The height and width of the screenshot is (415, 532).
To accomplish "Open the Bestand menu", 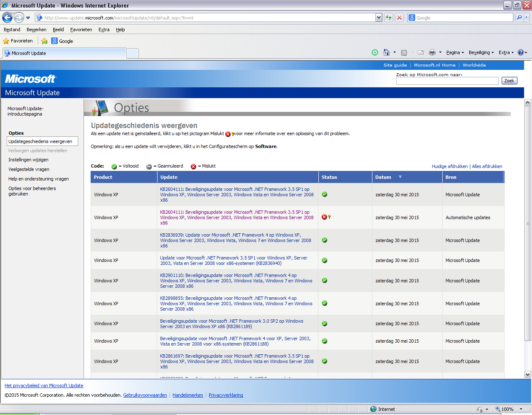I will (12, 30).
